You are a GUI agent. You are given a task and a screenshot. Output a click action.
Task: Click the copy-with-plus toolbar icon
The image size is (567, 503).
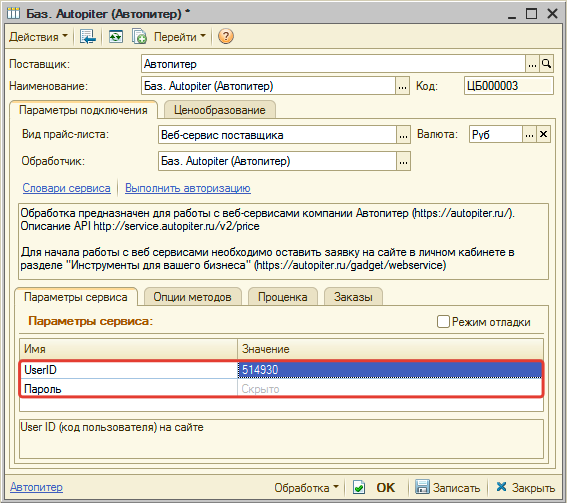pos(139,37)
